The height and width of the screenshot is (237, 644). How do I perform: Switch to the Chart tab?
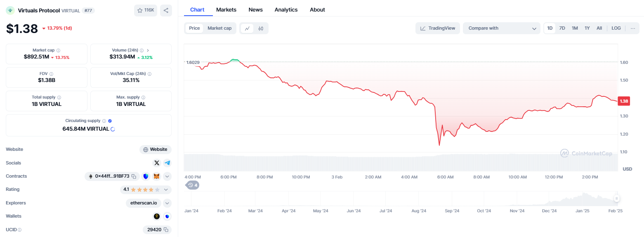tap(197, 9)
